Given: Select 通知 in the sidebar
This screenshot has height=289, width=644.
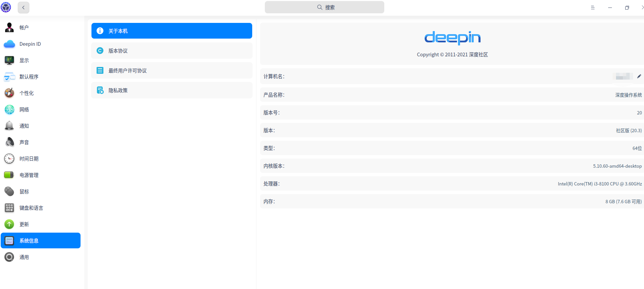Looking at the screenshot, I should (x=41, y=126).
